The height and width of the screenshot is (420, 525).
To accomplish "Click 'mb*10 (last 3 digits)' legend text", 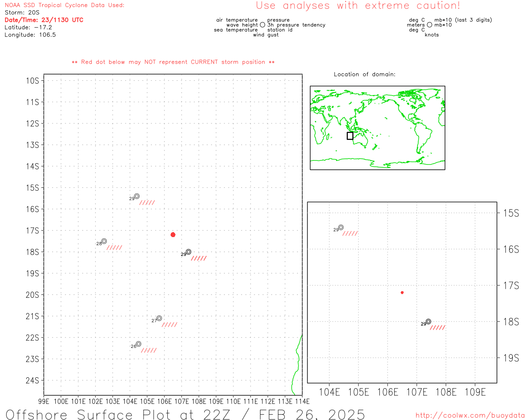I will pos(463,20).
